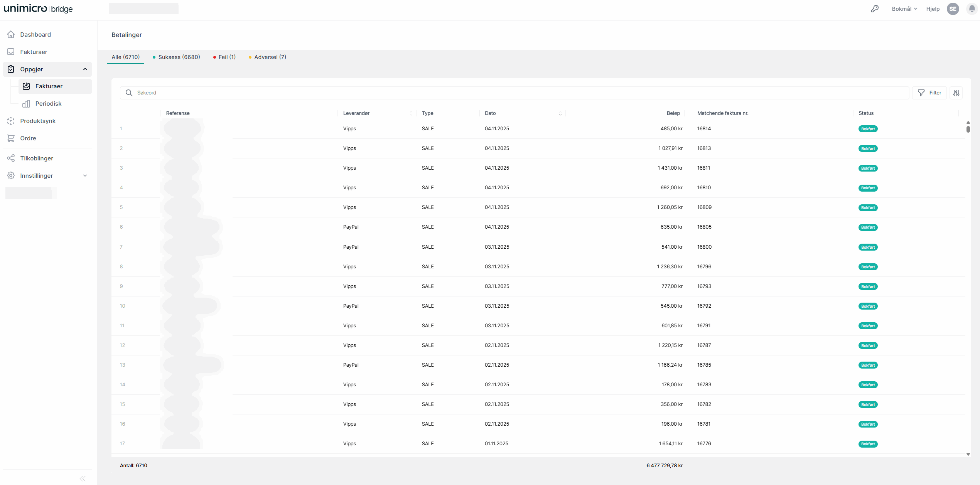This screenshot has height=485, width=980.
Task: Collapse the Oppgjør menu section
Action: pos(85,69)
